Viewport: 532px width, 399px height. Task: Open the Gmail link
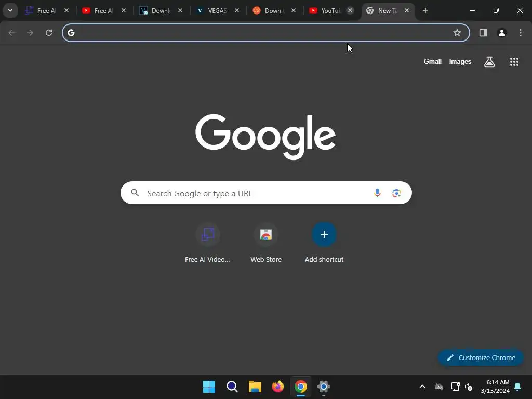point(433,62)
